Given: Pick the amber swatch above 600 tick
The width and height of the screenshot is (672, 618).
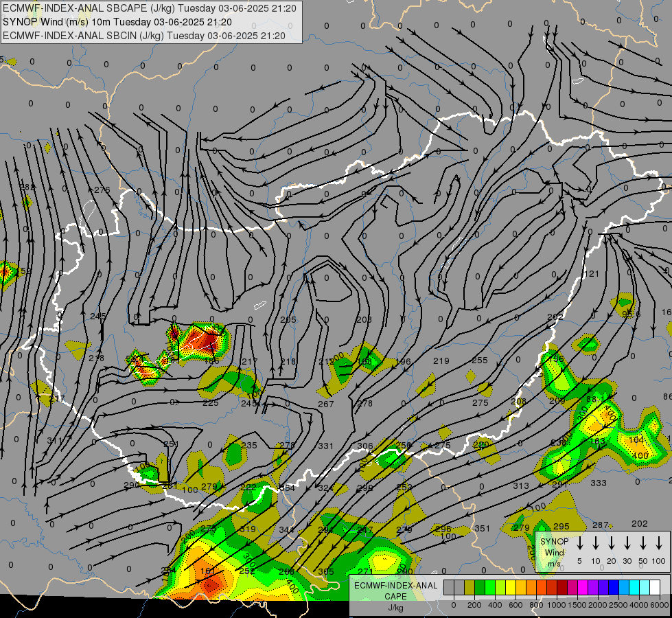Looking at the screenshot, I should [x=521, y=587].
